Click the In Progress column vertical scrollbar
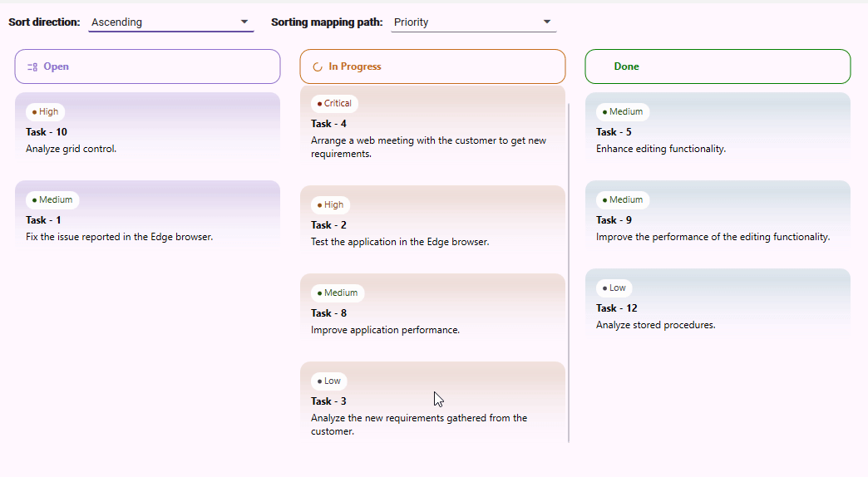Screen dimensions: 868x477 (x=569, y=273)
